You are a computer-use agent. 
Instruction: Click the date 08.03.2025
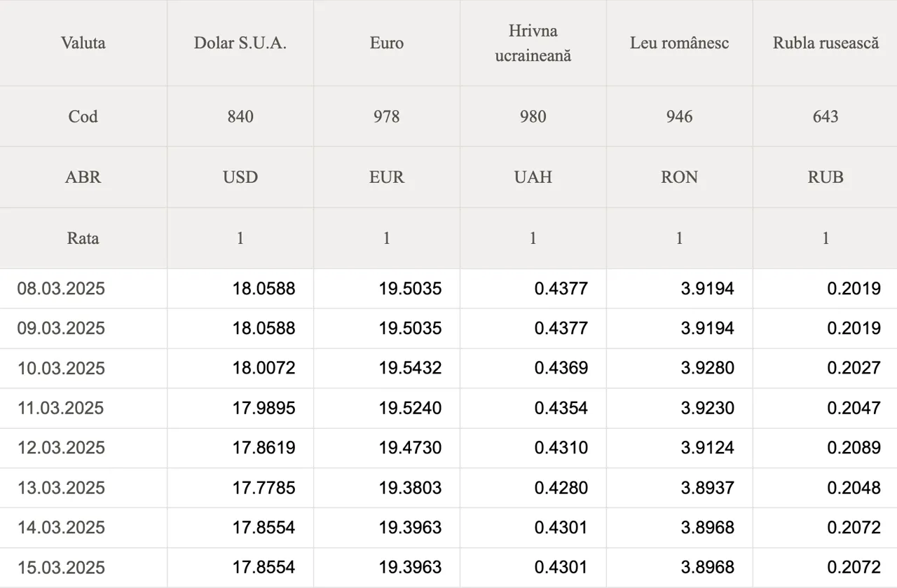coord(61,289)
